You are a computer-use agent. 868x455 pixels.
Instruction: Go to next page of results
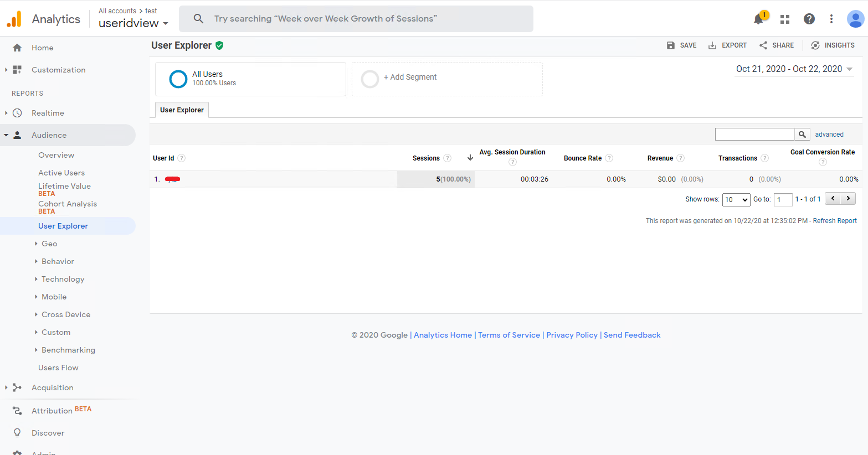tap(848, 199)
